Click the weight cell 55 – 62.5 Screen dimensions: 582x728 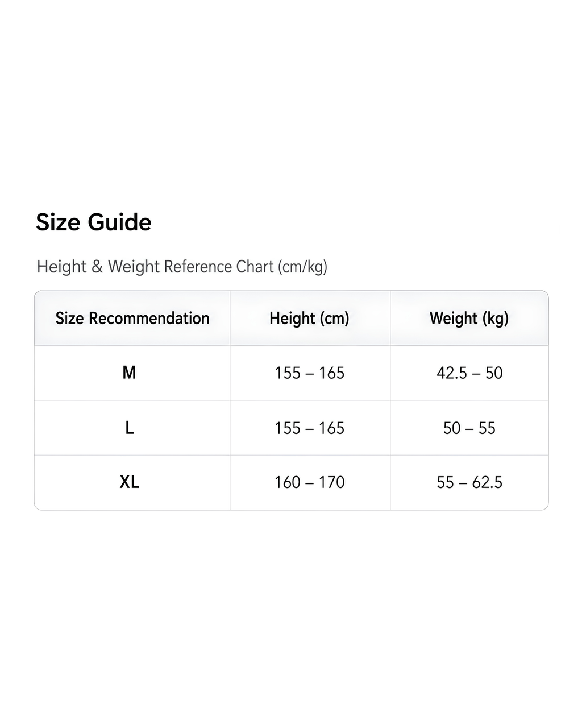(469, 482)
